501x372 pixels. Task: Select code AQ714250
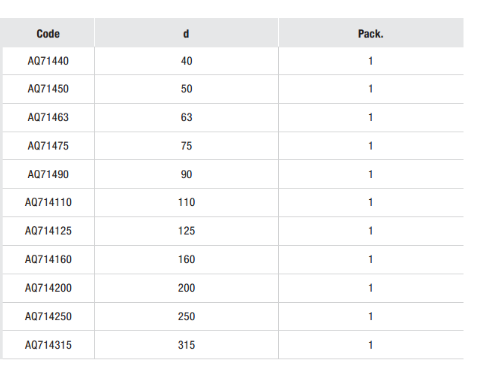pyautogui.click(x=48, y=316)
